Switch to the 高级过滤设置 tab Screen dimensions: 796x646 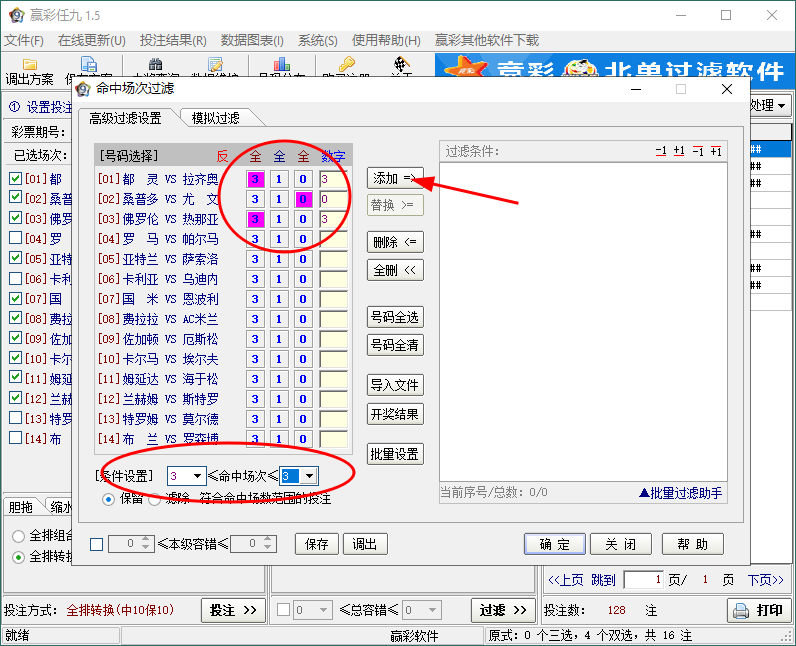(x=125, y=118)
